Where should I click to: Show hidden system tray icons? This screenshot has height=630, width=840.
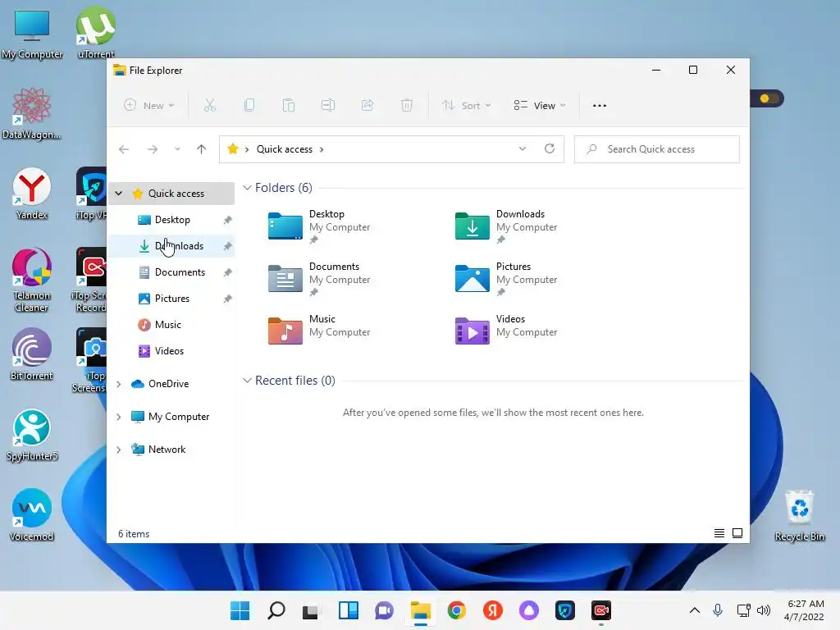[694, 610]
